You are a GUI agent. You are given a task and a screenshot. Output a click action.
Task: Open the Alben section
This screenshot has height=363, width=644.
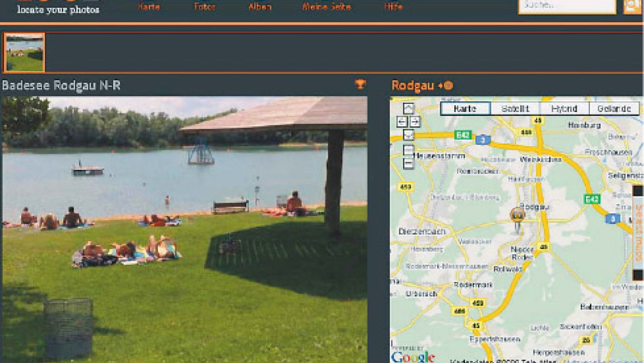[x=261, y=7]
